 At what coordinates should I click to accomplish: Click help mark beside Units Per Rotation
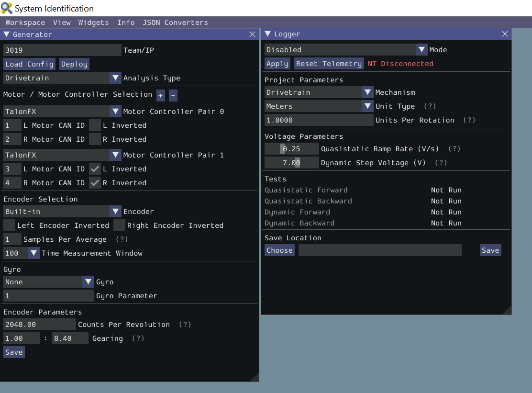469,120
